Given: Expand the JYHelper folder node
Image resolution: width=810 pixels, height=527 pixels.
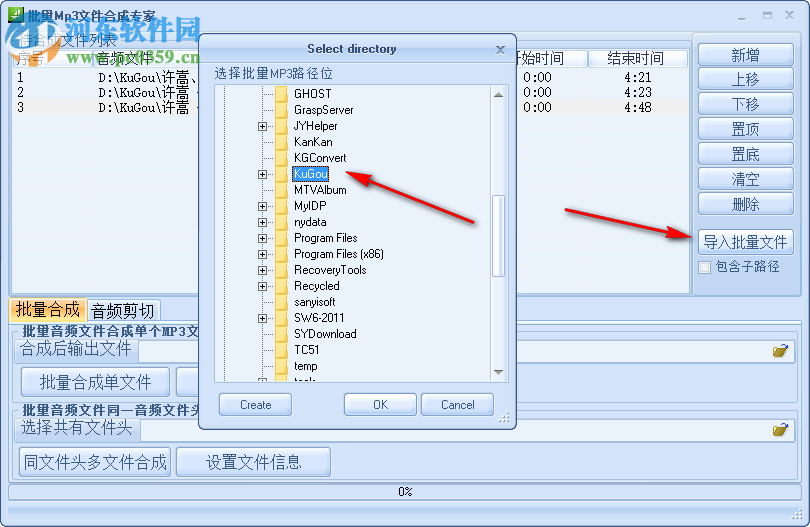Looking at the screenshot, I should (x=262, y=126).
